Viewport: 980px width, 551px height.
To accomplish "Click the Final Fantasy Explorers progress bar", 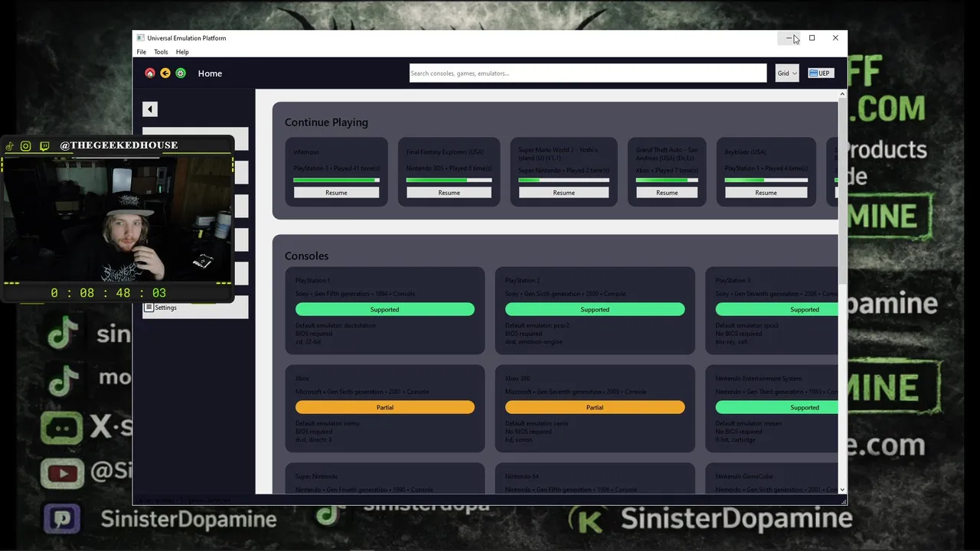I will point(449,180).
